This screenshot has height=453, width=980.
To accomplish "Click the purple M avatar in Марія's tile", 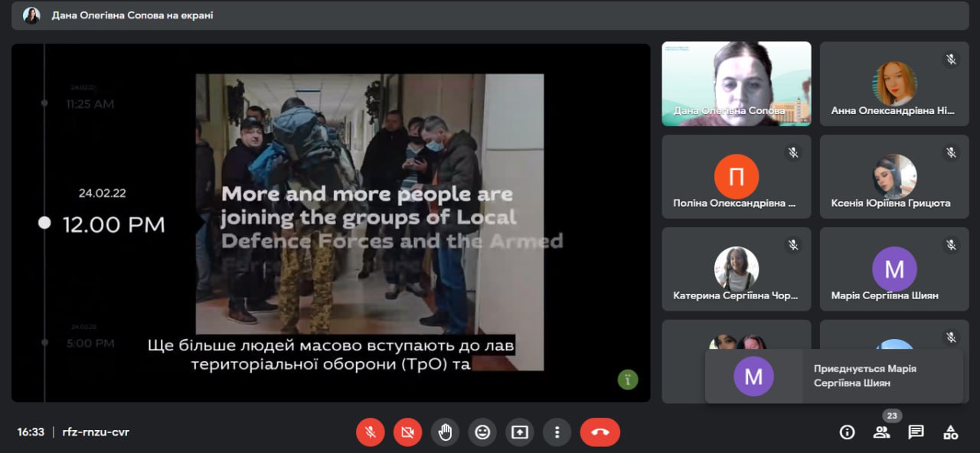I will coord(894,269).
